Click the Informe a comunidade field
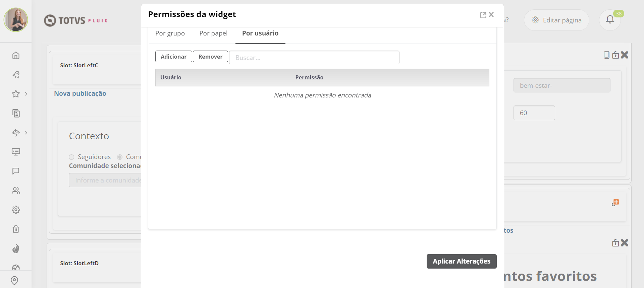The height and width of the screenshot is (288, 644). (x=105, y=180)
